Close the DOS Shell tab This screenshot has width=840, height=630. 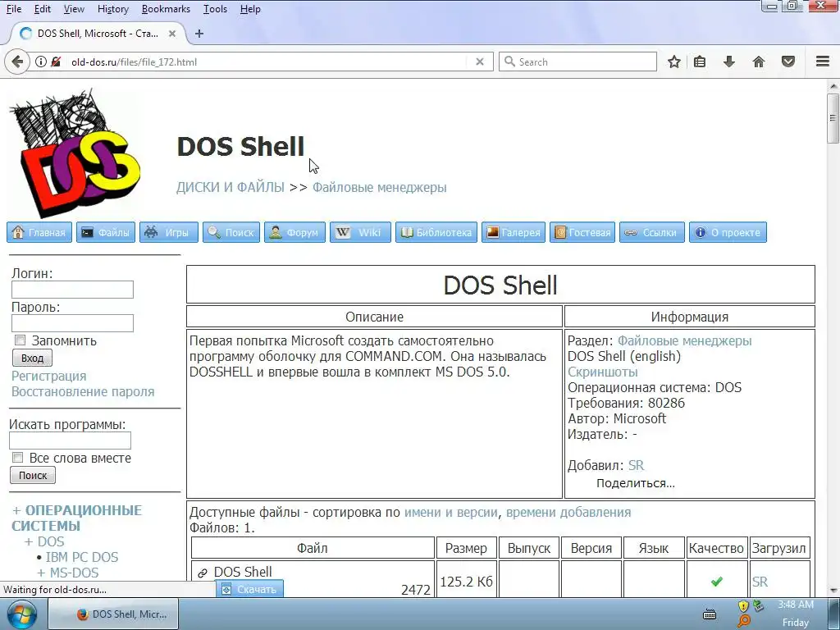coord(172,33)
